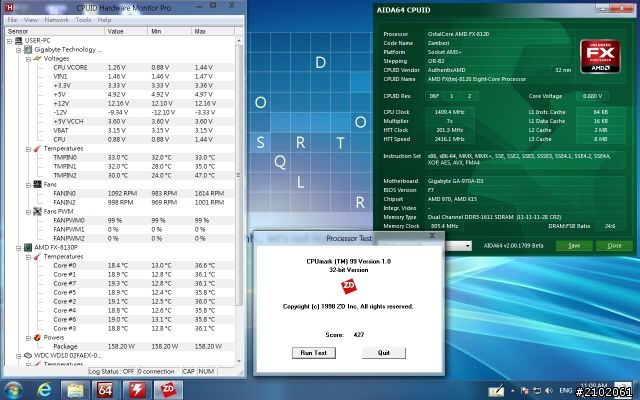
Task: Click the sensor list scrollbar thumb
Action: pyautogui.click(x=239, y=175)
